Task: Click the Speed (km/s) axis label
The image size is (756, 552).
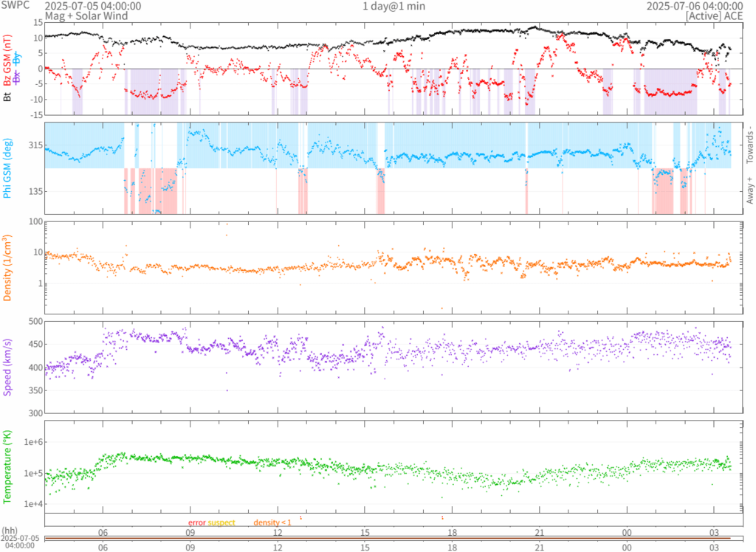Action: point(7,367)
